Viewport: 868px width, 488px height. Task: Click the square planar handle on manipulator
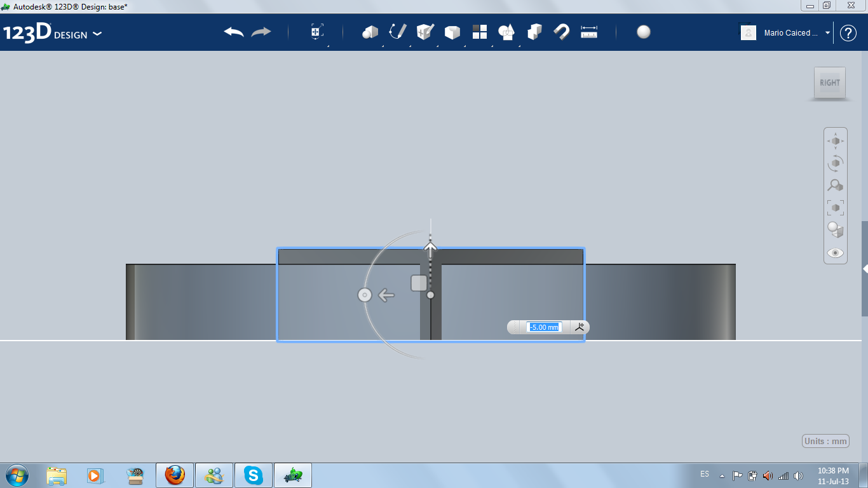click(419, 283)
